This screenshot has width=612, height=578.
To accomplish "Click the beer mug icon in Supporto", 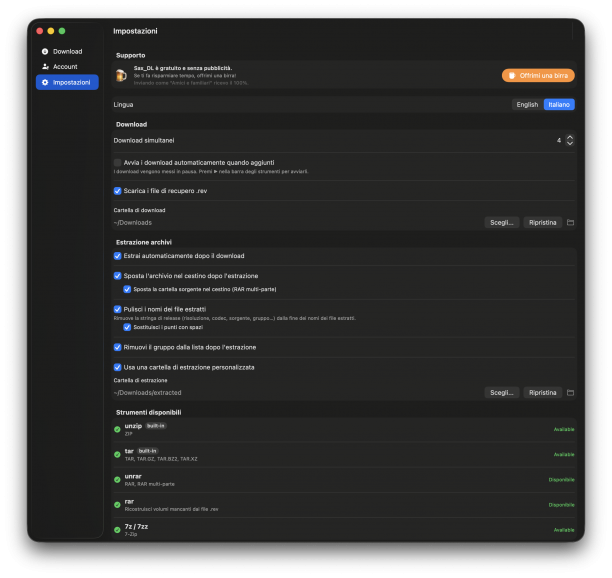I will (x=121, y=75).
